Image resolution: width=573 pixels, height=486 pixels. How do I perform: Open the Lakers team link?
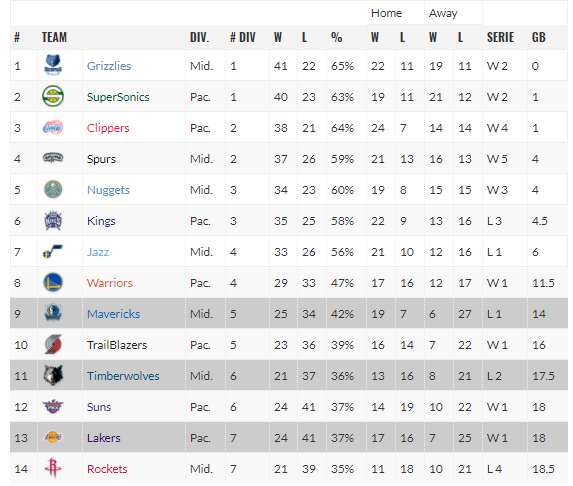(x=103, y=438)
